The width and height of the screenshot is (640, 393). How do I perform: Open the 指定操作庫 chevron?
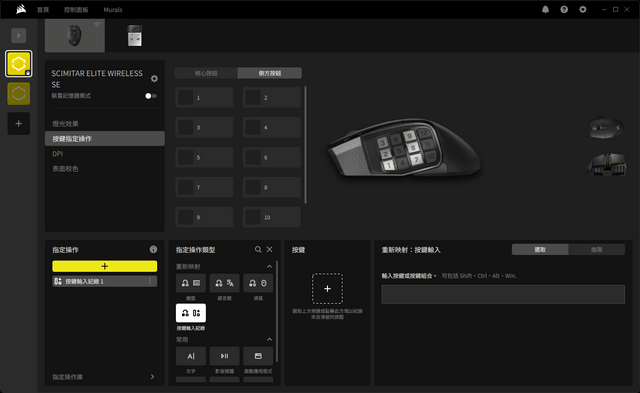click(152, 377)
